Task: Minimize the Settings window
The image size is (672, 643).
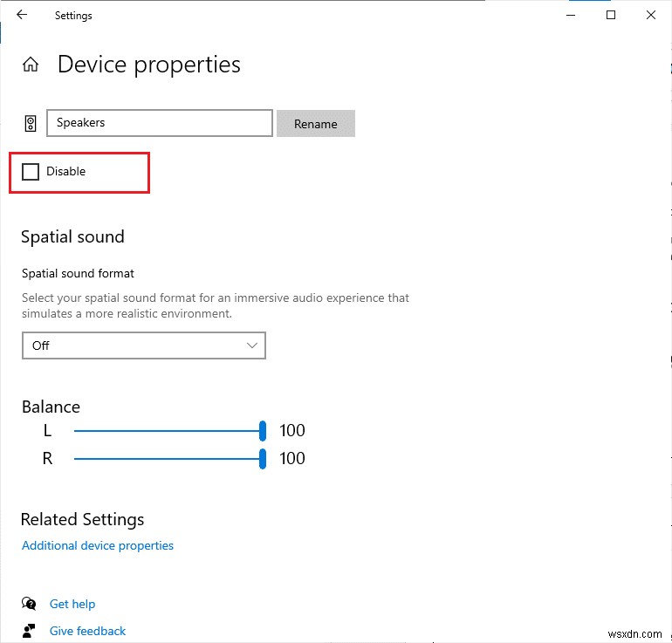Action: point(571,15)
